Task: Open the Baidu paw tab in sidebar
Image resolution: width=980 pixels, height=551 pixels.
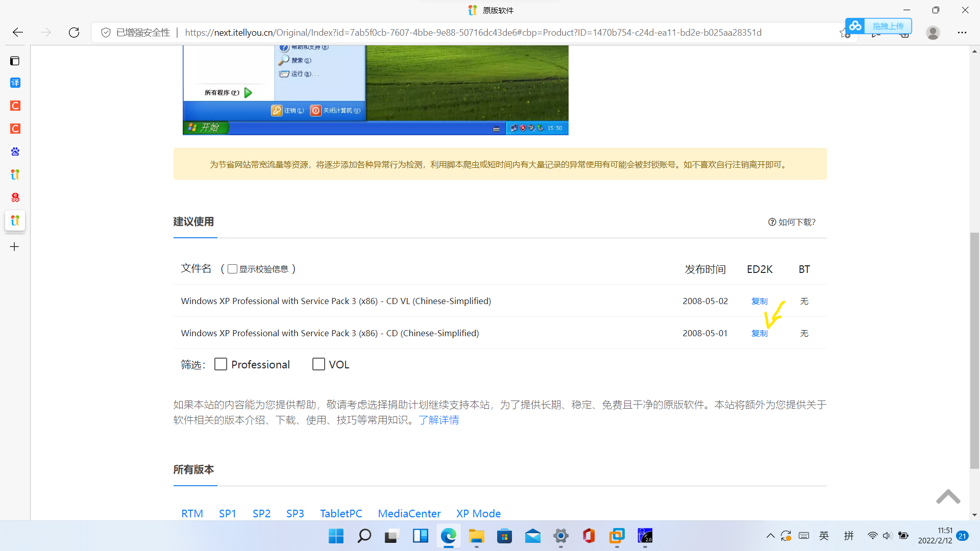Action: [x=15, y=152]
